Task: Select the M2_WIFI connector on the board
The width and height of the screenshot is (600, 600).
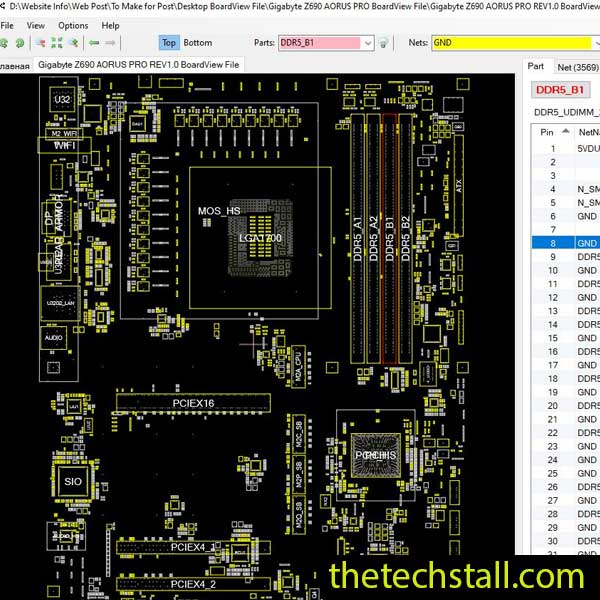Action: click(x=64, y=133)
